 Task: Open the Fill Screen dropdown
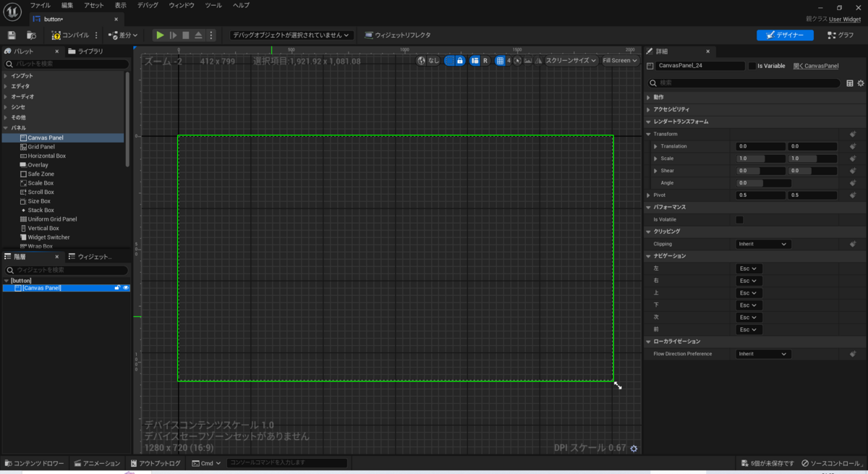tap(620, 61)
